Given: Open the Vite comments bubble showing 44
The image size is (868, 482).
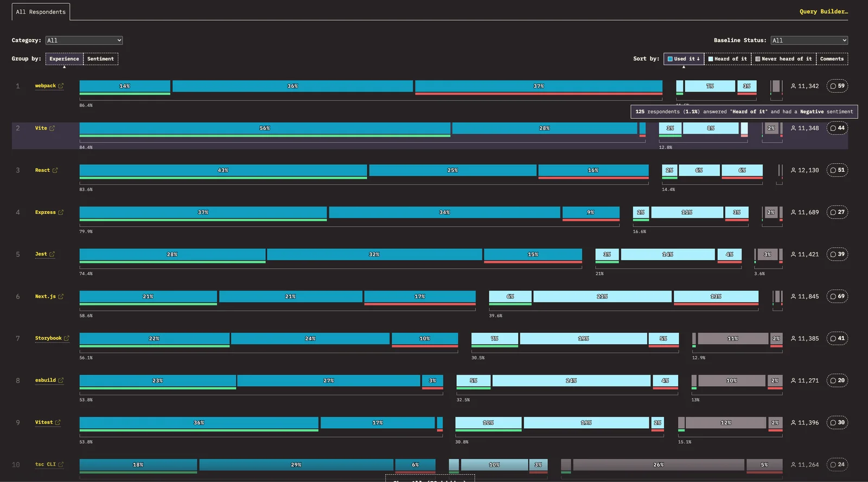Looking at the screenshot, I should tap(837, 128).
